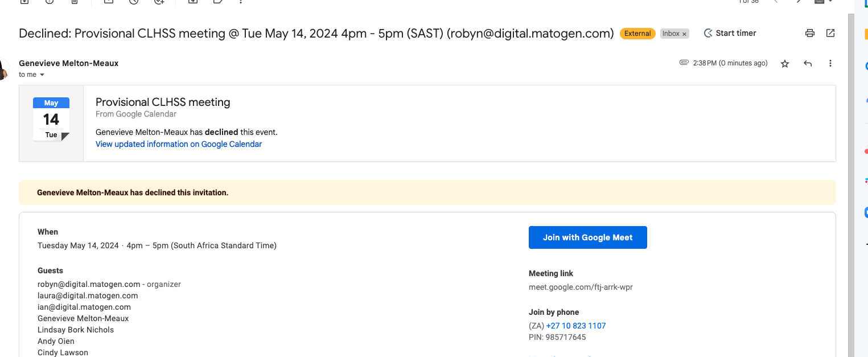Call the +27 10 823 1107 number

tap(575, 326)
